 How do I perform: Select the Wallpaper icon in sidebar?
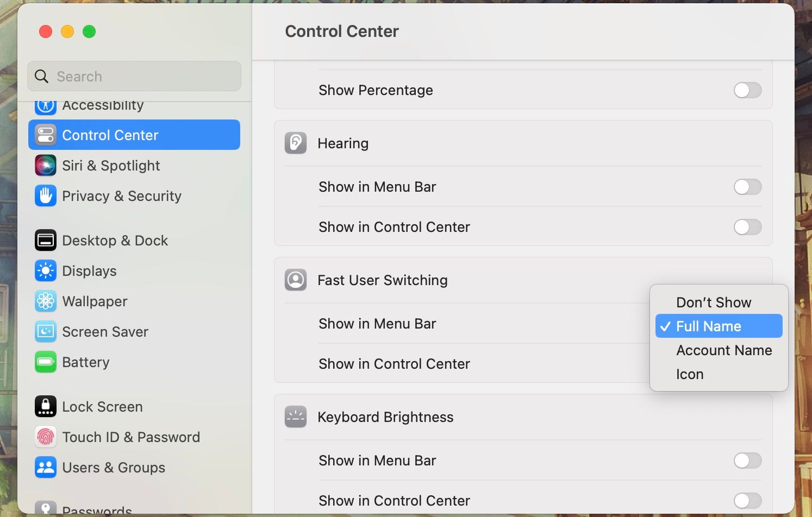(46, 301)
